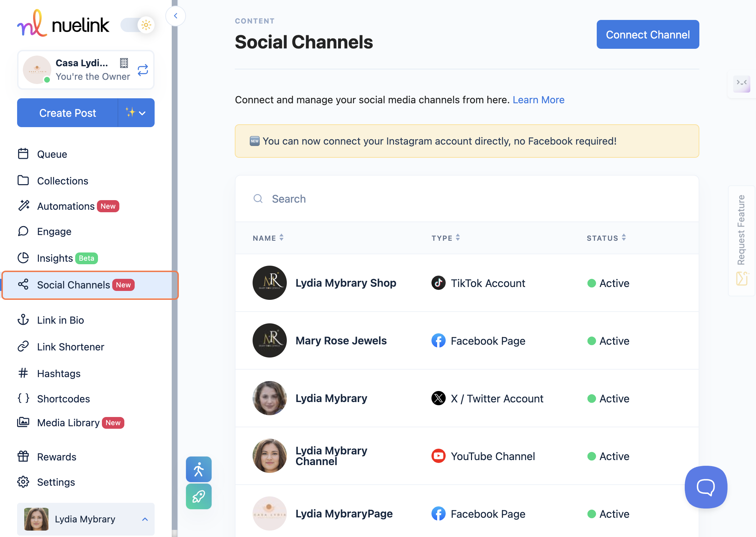Click Active status of TikTok Account

click(x=609, y=283)
